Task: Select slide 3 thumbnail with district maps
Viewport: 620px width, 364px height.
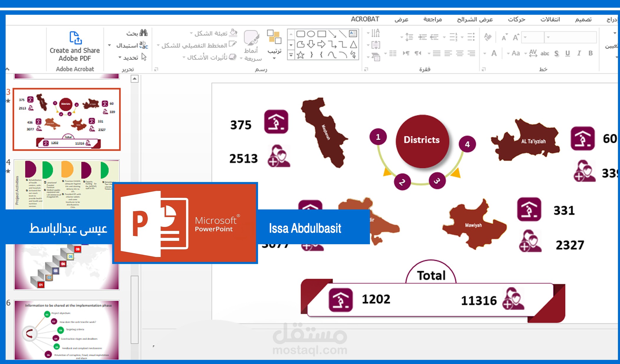Action: [x=67, y=119]
